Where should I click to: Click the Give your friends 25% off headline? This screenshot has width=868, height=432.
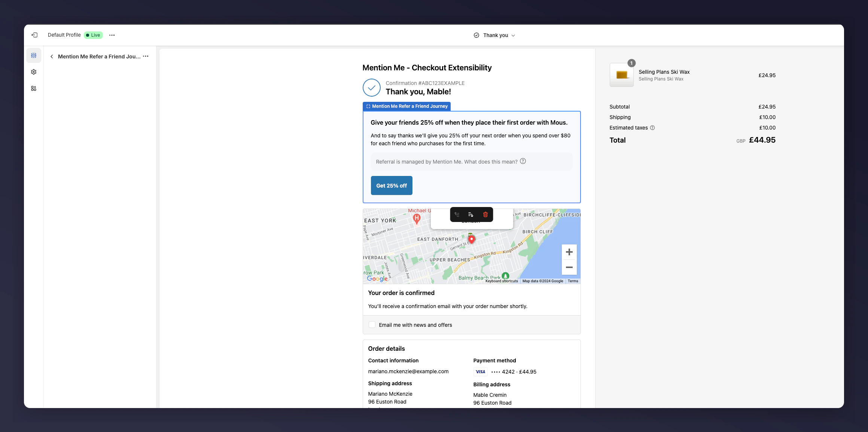pos(469,122)
